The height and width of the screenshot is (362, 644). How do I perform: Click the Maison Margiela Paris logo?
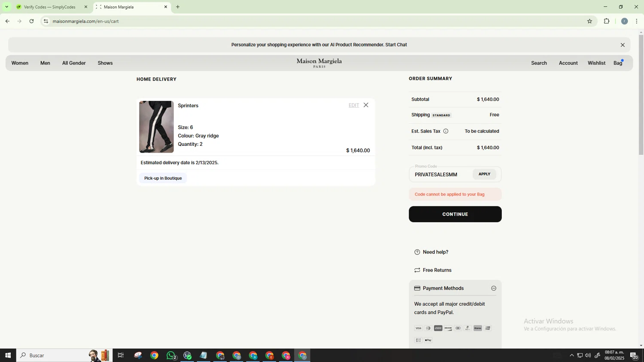click(319, 63)
